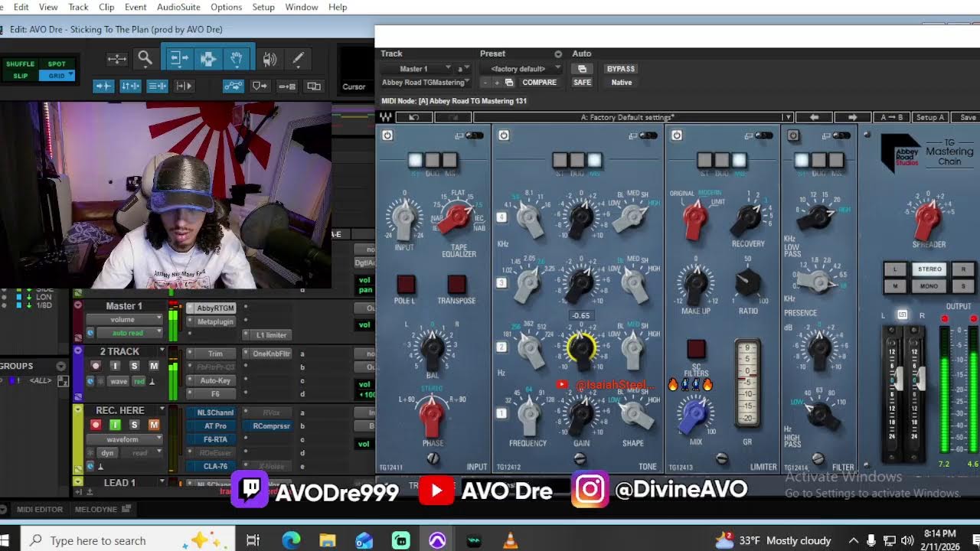Select the Scrubber speaker tool

pos(269,58)
